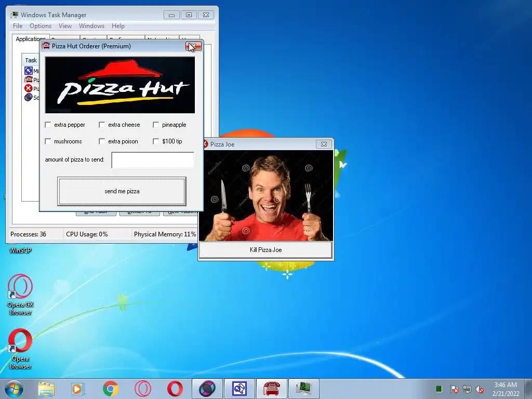Open Task Manager Options menu

click(x=41, y=26)
